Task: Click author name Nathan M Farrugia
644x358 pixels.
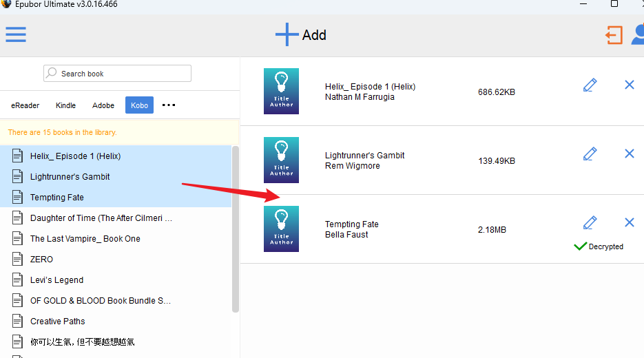Action: coord(360,97)
